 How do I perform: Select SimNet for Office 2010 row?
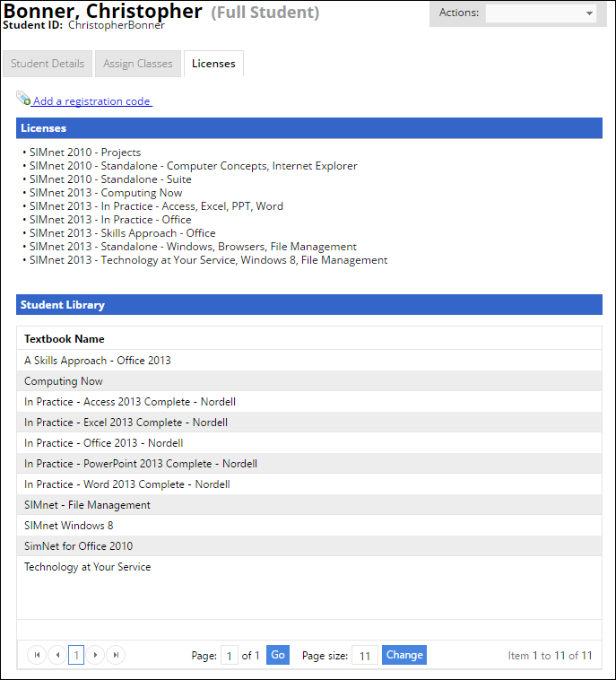pos(309,546)
